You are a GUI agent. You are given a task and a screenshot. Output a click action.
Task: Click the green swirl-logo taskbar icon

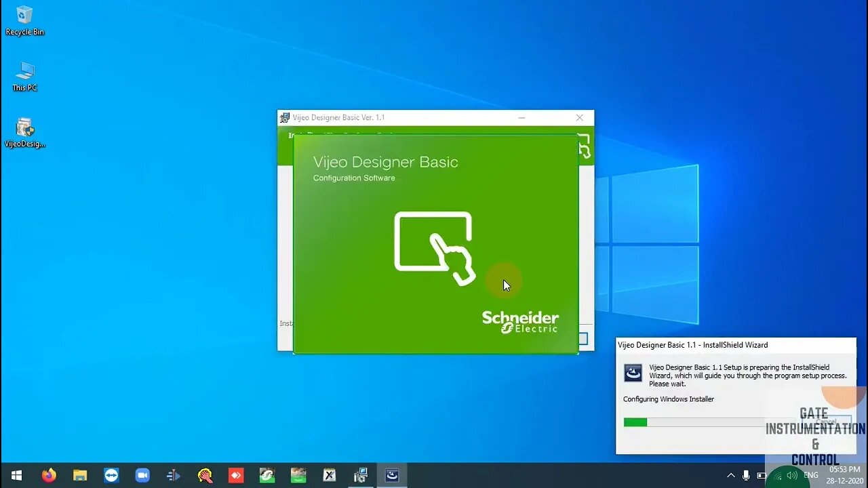tap(267, 475)
